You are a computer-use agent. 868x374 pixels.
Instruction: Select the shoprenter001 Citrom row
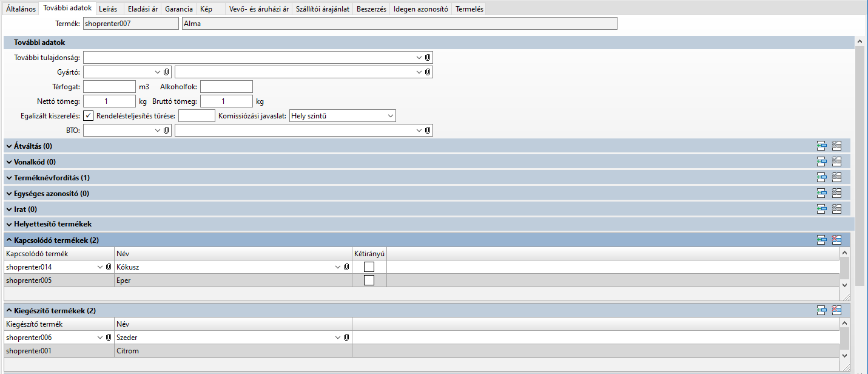(422, 351)
